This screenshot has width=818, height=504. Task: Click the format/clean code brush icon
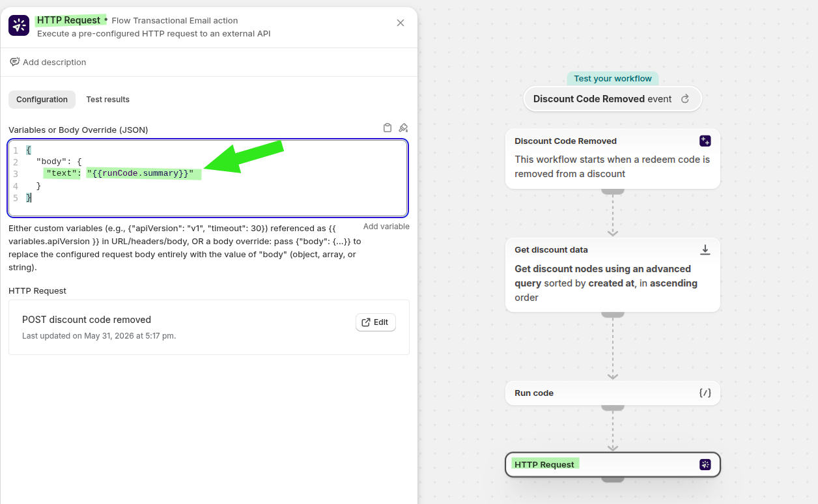[x=403, y=128]
